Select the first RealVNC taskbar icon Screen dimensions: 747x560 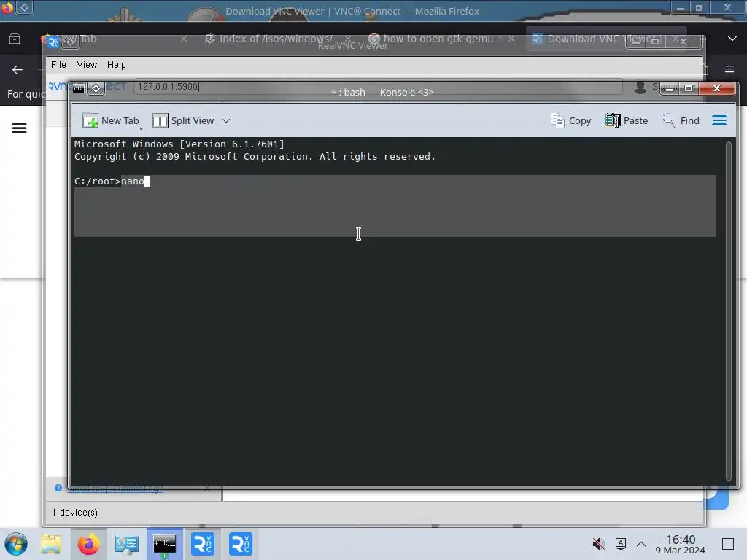click(203, 544)
